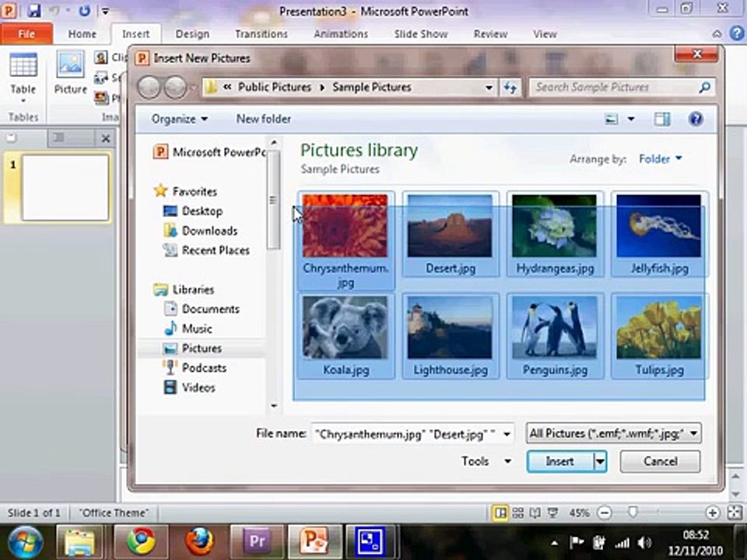This screenshot has width=747, height=560.
Task: Click the search magnifier icon in dialog
Action: click(704, 87)
